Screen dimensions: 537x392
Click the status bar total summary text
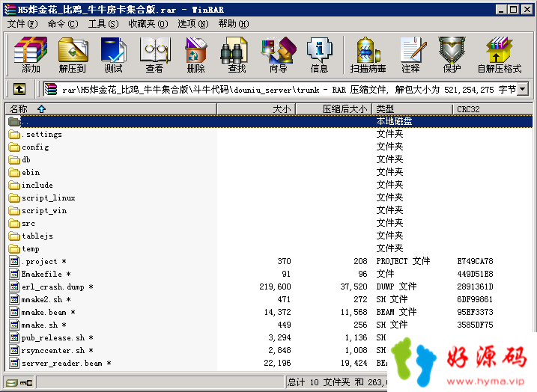pos(337,382)
